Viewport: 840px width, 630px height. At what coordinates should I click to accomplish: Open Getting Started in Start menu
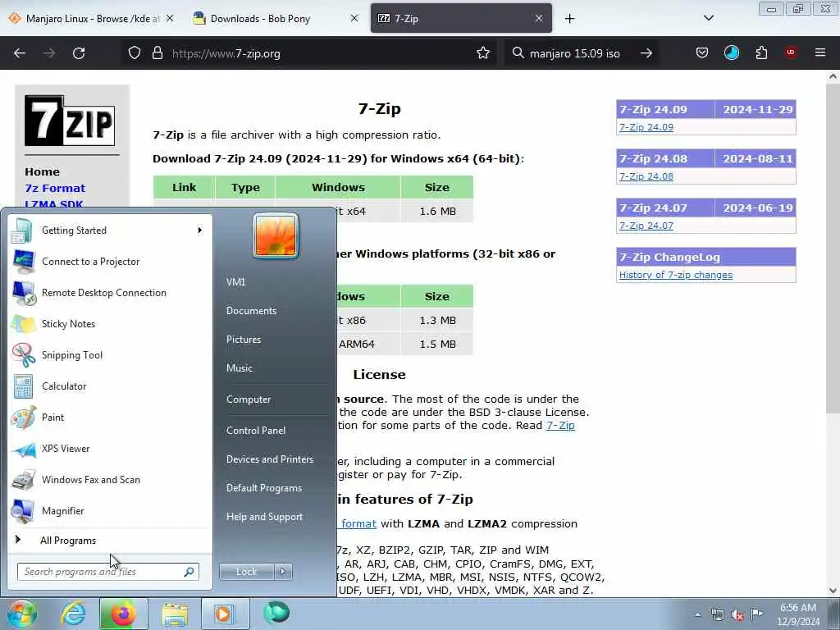point(109,231)
